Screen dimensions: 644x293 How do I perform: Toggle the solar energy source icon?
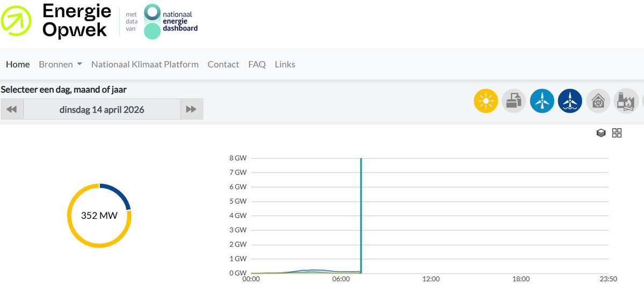pos(486,100)
